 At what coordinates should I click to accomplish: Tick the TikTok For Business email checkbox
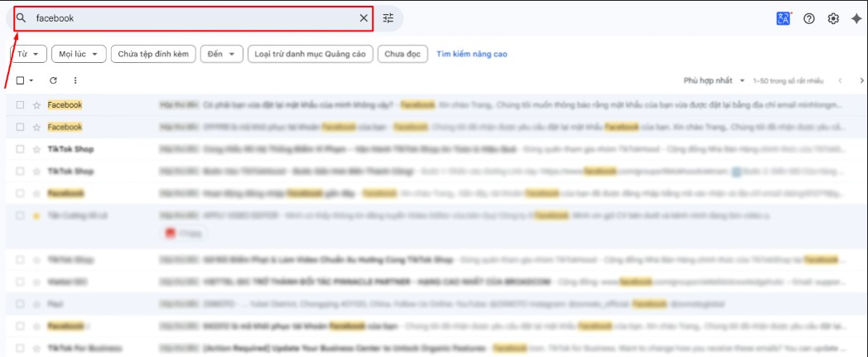(x=20, y=349)
